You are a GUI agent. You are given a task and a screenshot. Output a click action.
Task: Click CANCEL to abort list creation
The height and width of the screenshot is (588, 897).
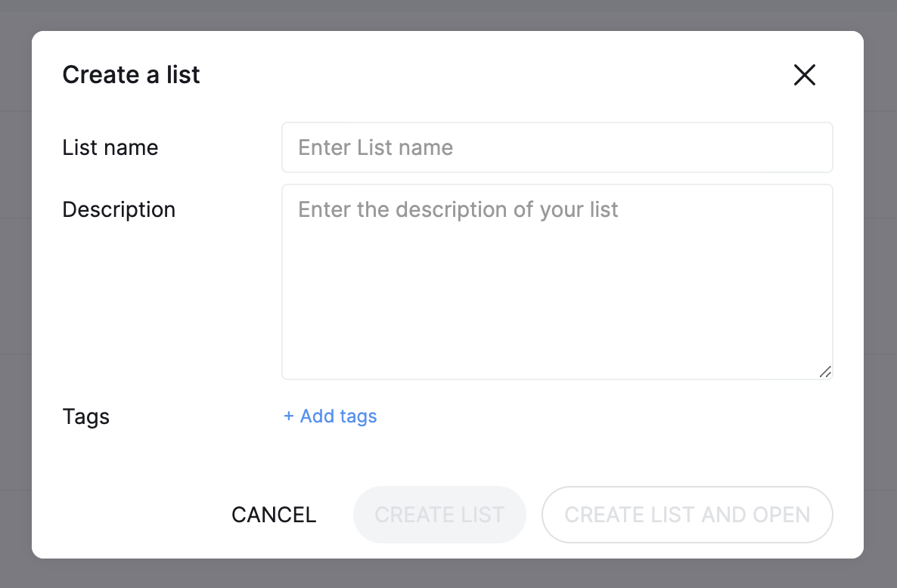point(273,515)
